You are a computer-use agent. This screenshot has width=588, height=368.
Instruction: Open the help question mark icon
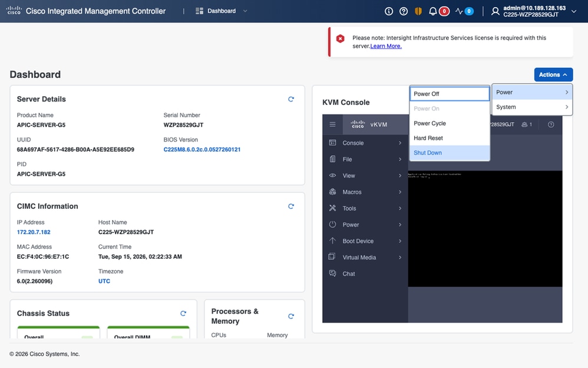pos(404,11)
